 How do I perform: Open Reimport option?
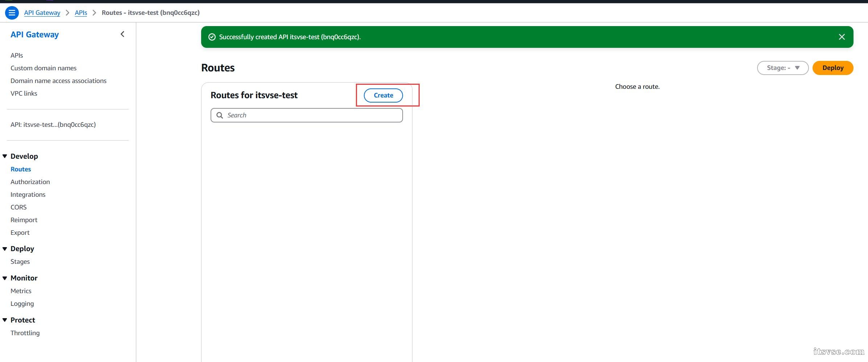tap(24, 220)
